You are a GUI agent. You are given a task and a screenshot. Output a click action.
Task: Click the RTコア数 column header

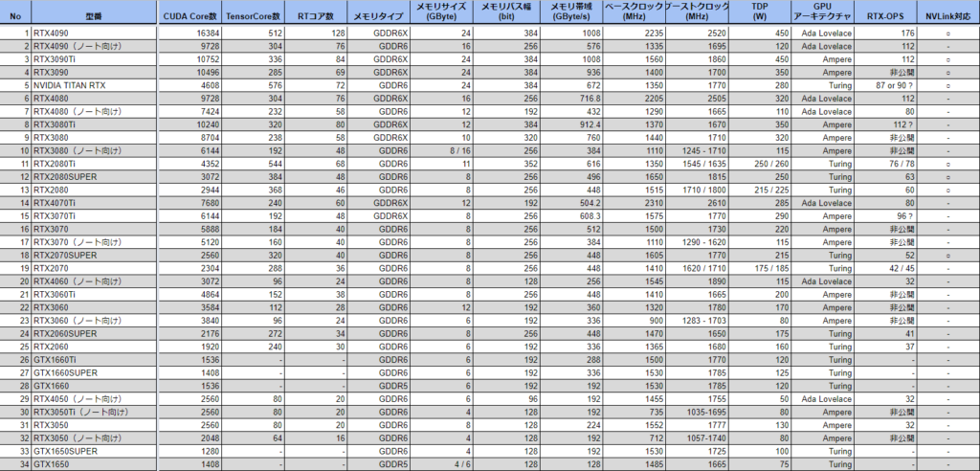[x=316, y=15]
